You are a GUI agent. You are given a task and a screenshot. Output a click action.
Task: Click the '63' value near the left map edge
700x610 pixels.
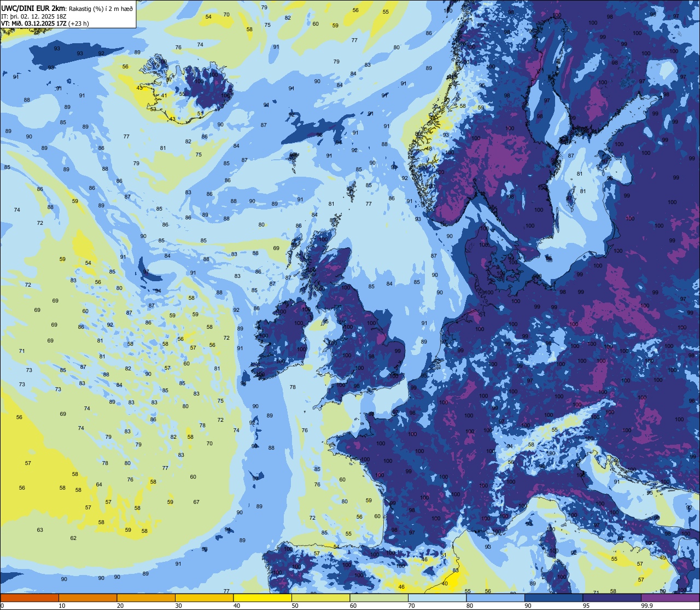40,530
